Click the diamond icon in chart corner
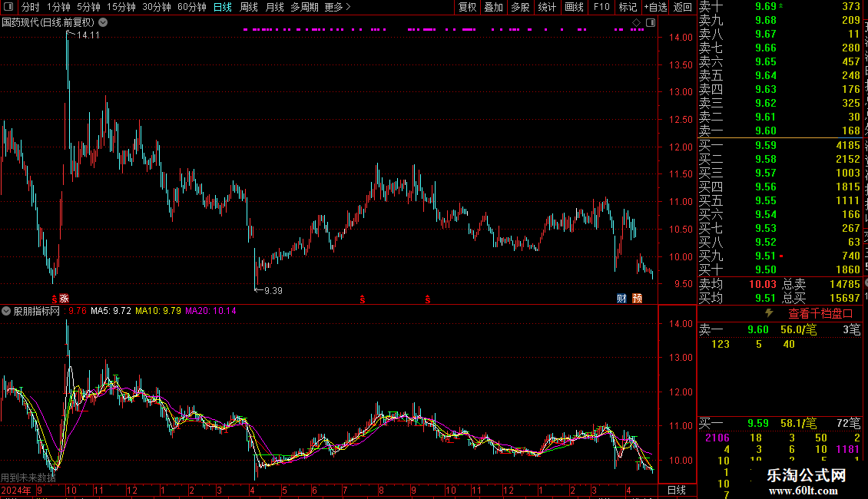This screenshot has width=868, height=499. pos(637,22)
